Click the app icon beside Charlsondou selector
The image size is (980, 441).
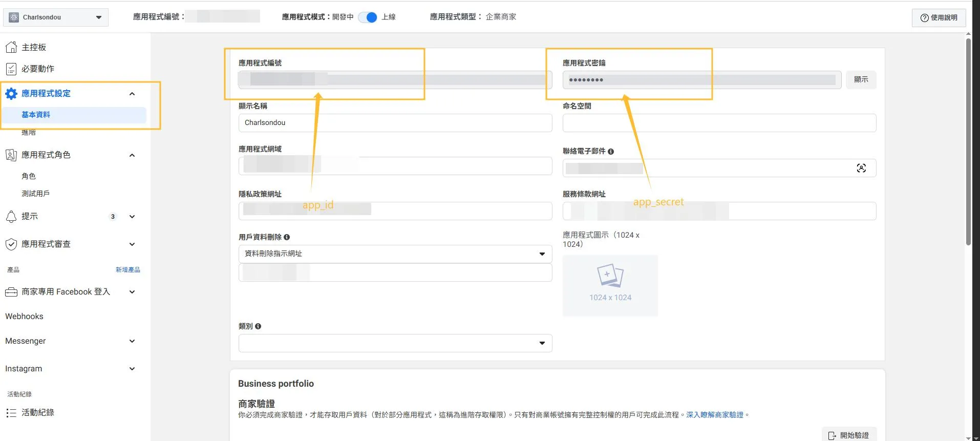point(14,17)
